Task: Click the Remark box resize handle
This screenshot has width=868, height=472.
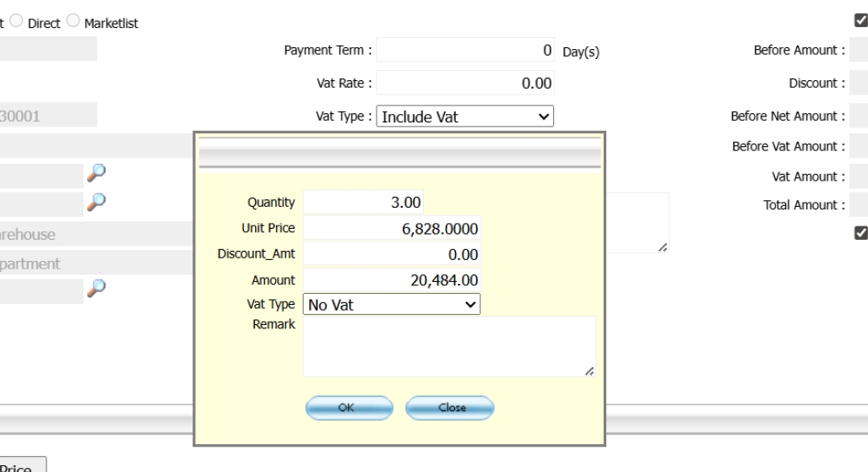Action: [x=590, y=371]
